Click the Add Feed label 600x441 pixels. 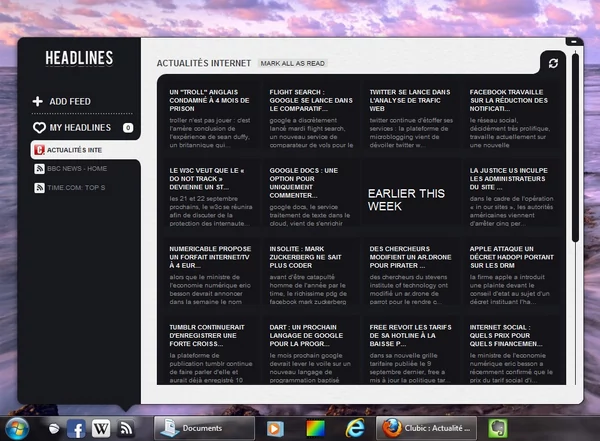[70, 101]
